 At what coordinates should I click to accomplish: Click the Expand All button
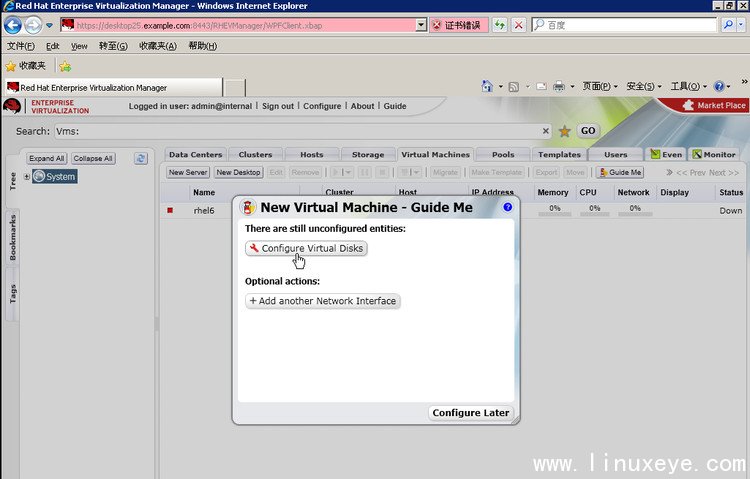coord(46,158)
